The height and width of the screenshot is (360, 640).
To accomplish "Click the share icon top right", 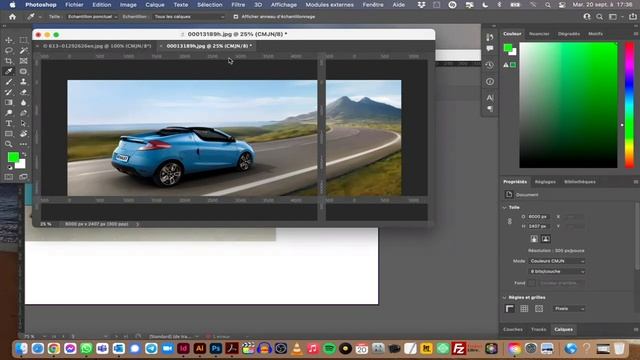I will tap(633, 17).
